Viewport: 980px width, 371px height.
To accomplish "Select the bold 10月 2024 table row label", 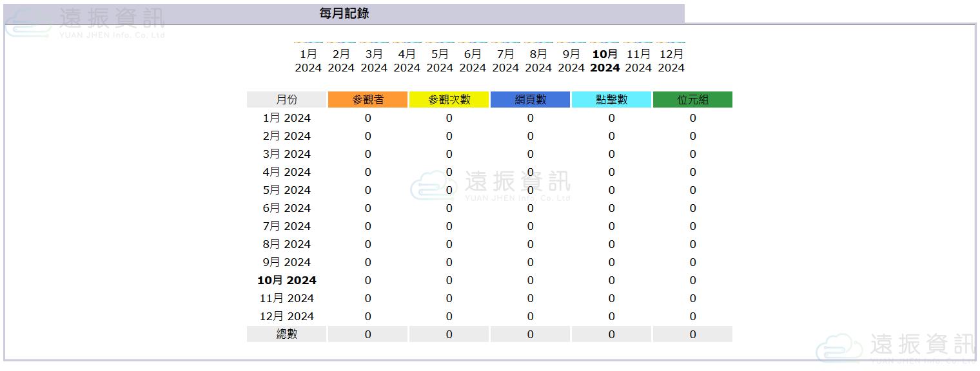I will pyautogui.click(x=286, y=280).
